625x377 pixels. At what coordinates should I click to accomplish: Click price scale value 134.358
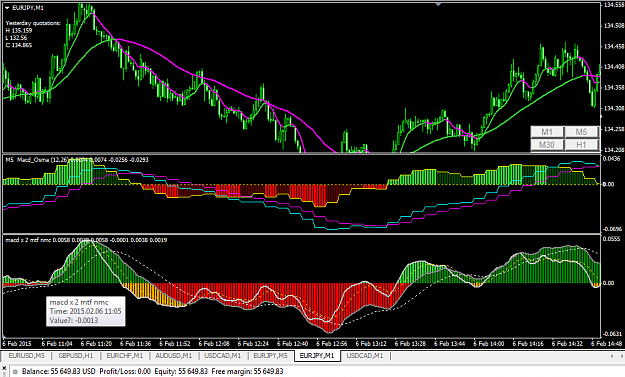(x=614, y=87)
